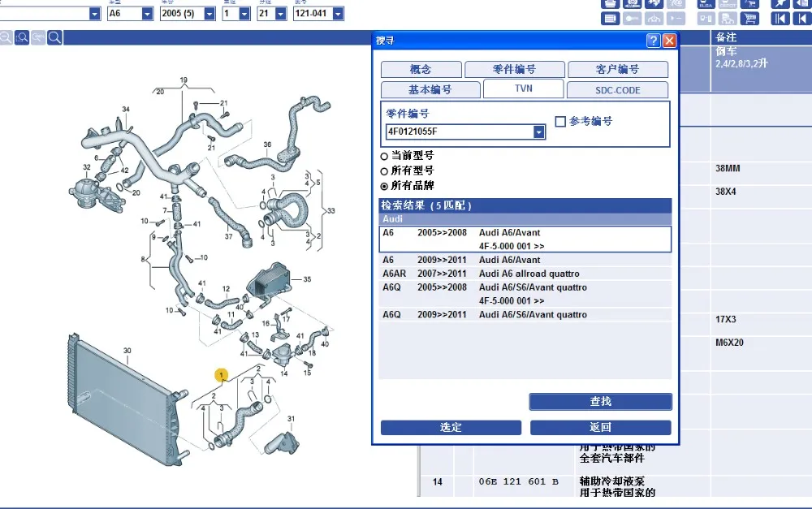Open the part number 4F0121055F dropdown arrow
This screenshot has height=509, width=812.
[538, 132]
